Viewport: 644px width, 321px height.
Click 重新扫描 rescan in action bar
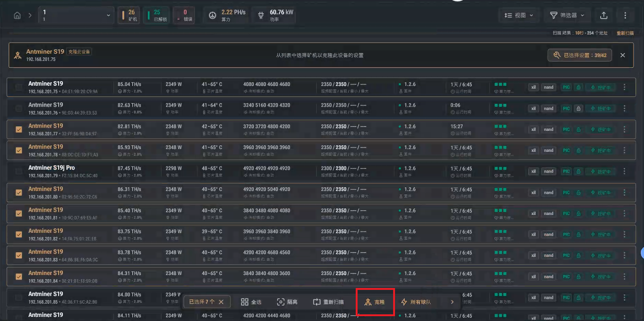click(328, 302)
